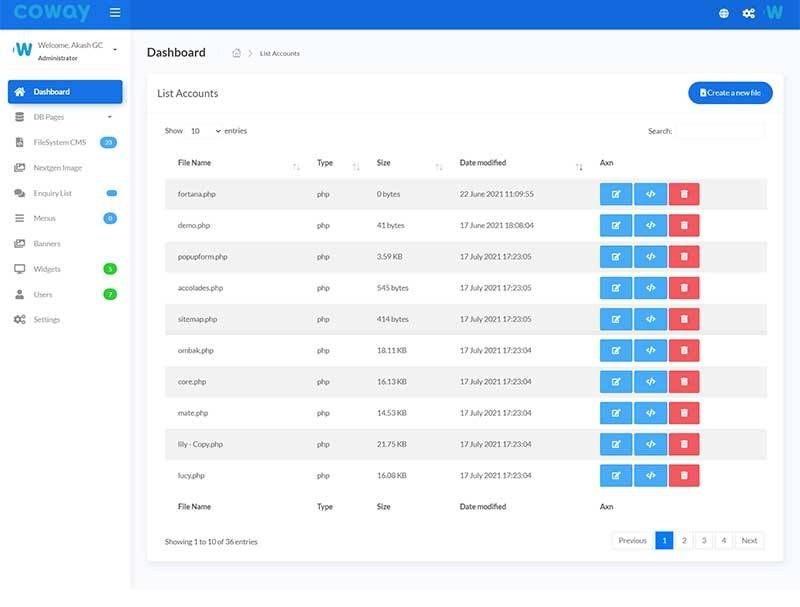Open the entries per page dropdown

tap(205, 131)
